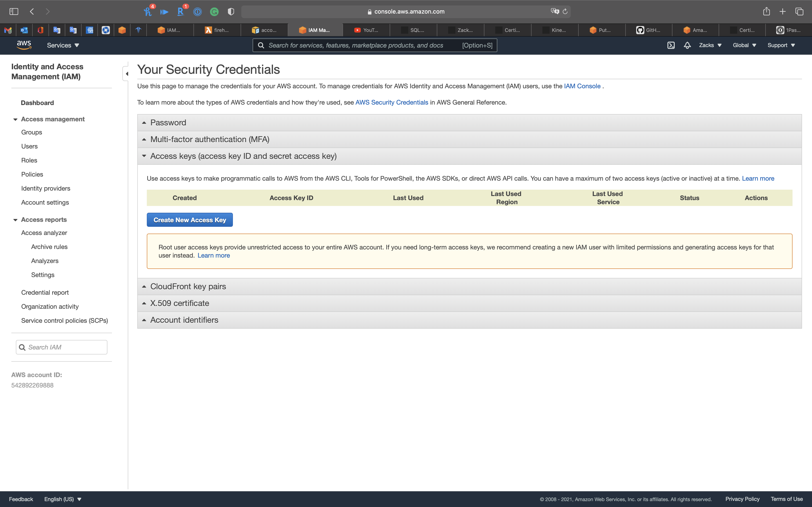This screenshot has height=507, width=812.
Task: Open the Services dropdown menu
Action: pyautogui.click(x=63, y=45)
